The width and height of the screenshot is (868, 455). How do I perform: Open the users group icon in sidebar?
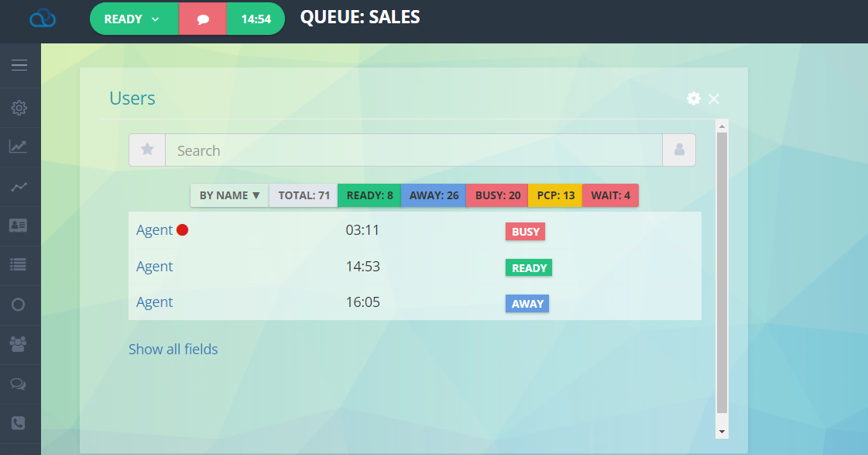(x=19, y=344)
